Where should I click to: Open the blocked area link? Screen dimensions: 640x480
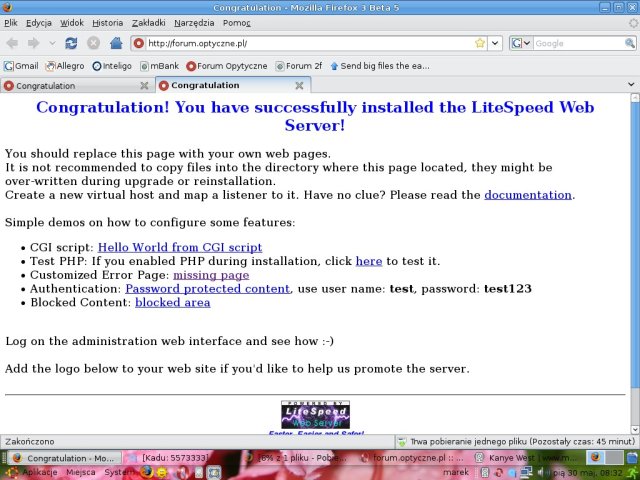(x=173, y=303)
